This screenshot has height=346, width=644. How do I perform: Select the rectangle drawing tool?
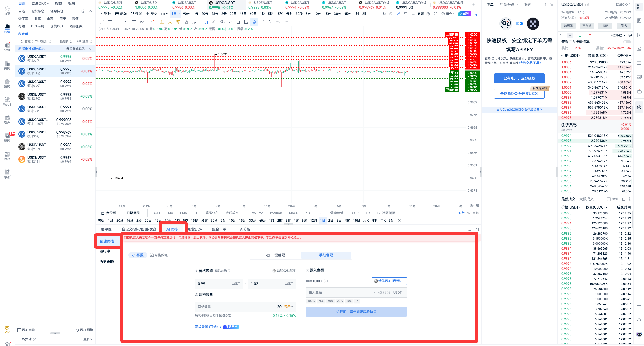134,22
